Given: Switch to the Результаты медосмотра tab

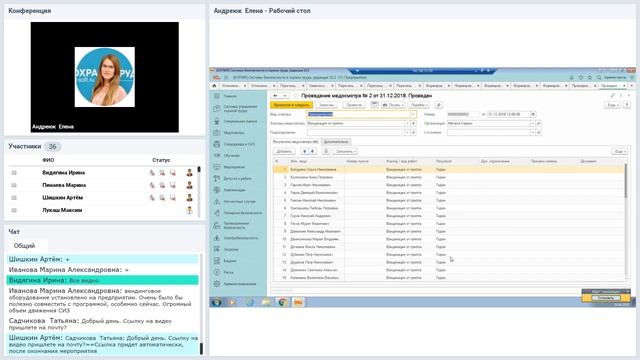Looking at the screenshot, I should [x=296, y=142].
